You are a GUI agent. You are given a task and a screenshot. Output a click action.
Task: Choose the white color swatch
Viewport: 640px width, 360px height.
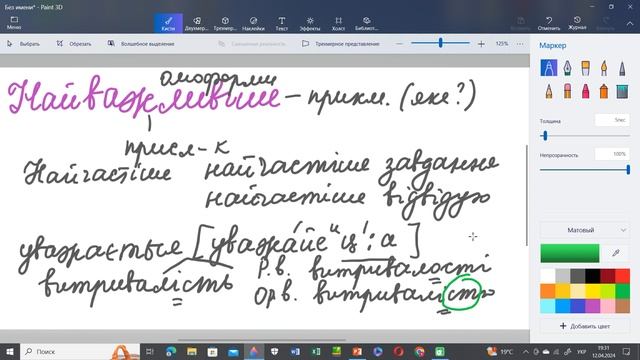(x=547, y=276)
